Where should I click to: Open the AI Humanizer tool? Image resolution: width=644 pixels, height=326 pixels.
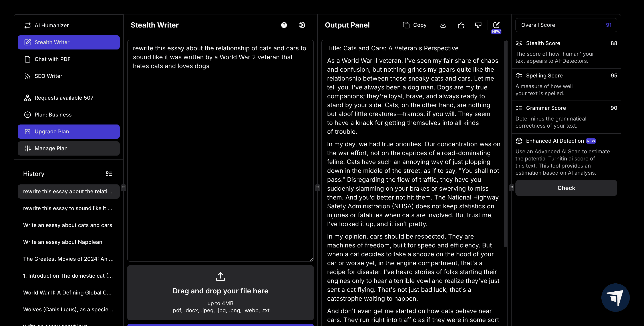coord(52,25)
